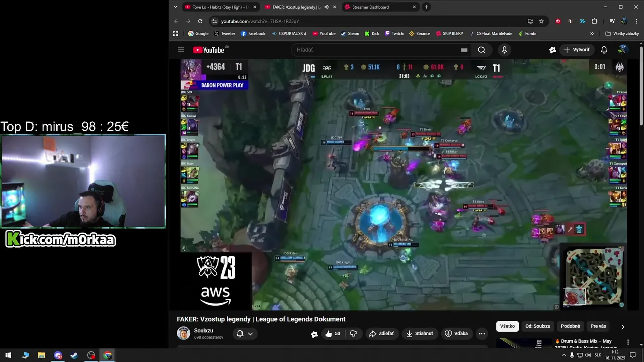This screenshot has width=644, height=362.
Task: Open the taskbar volume control
Action: pos(588,355)
